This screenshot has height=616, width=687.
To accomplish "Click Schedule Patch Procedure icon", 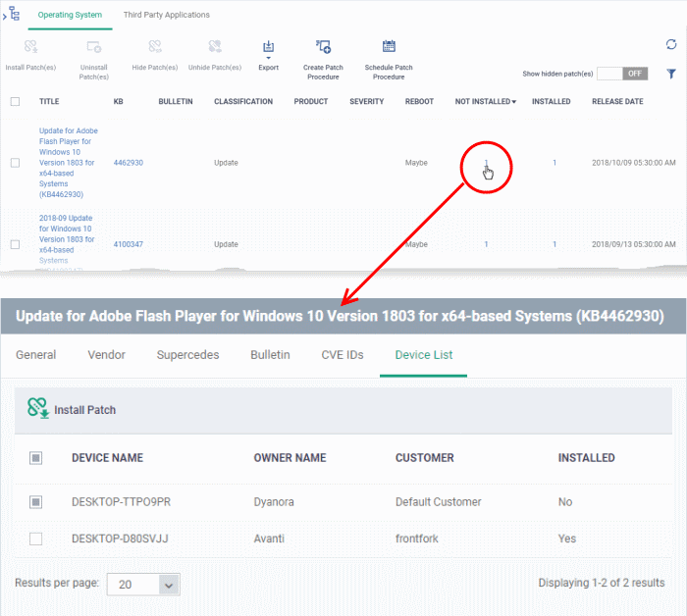I will click(389, 46).
